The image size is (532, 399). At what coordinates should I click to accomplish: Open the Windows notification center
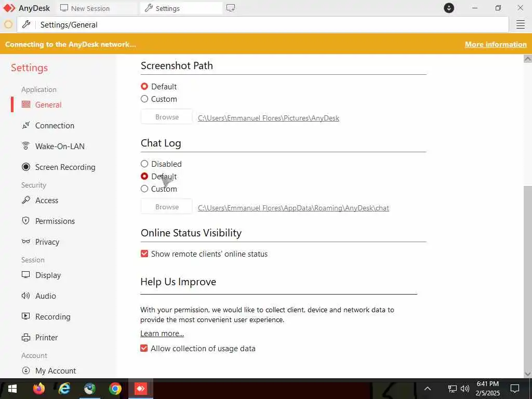515,389
